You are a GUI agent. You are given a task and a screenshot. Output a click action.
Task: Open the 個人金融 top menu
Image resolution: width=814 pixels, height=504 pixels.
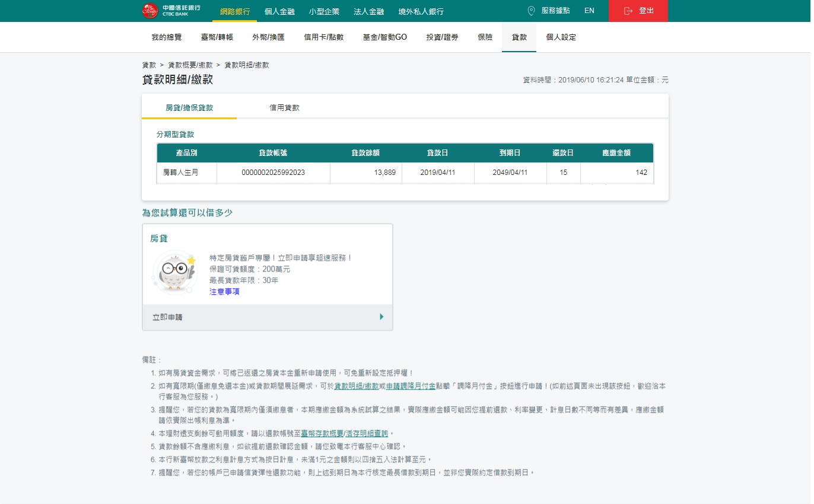(279, 11)
